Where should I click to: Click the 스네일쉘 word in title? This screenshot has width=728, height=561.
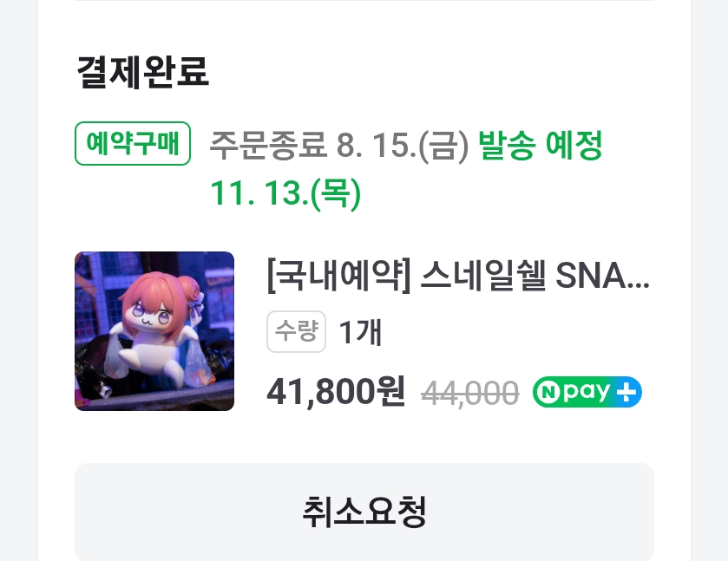click(x=482, y=276)
